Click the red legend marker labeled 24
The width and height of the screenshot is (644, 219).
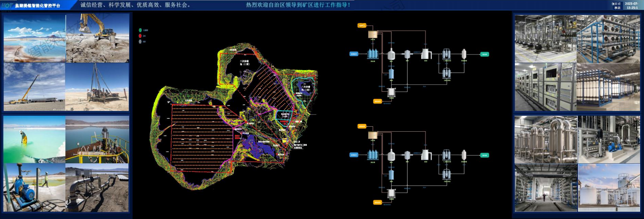[140, 36]
